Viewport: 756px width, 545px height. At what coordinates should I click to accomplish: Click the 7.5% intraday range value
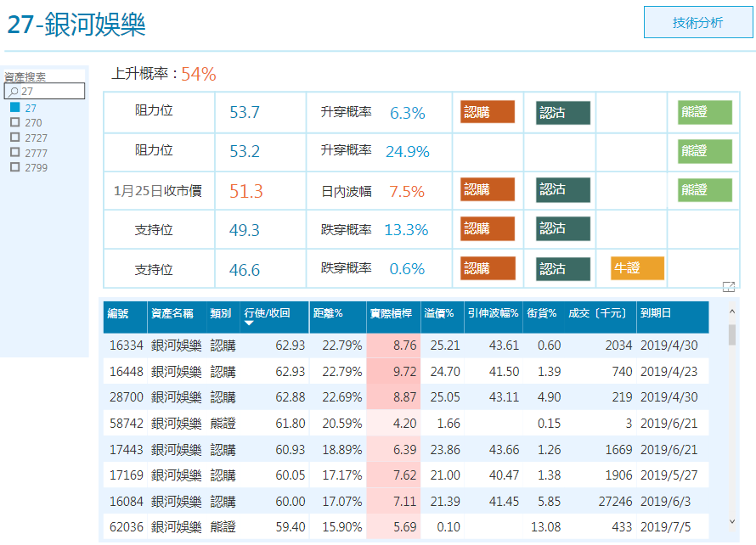(x=407, y=191)
